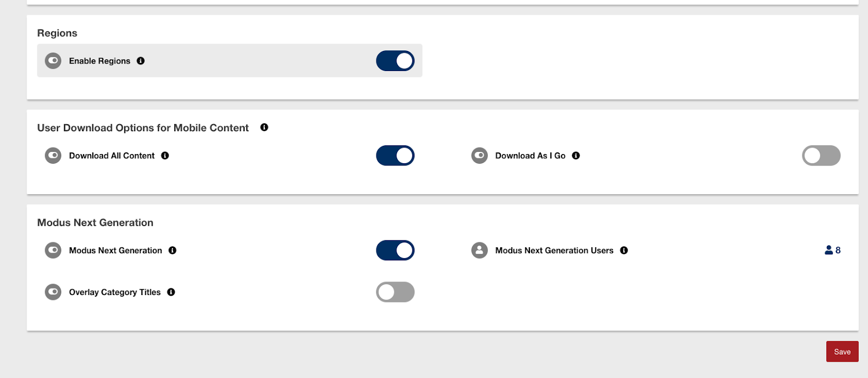The image size is (868, 378).
Task: Enable the Download As I Go switch
Action: pyautogui.click(x=821, y=156)
